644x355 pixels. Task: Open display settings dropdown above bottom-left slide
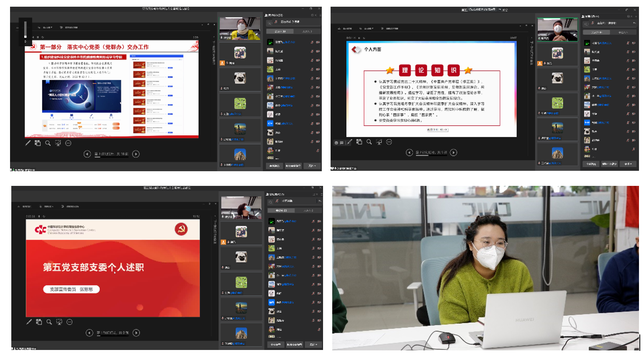click(x=49, y=206)
